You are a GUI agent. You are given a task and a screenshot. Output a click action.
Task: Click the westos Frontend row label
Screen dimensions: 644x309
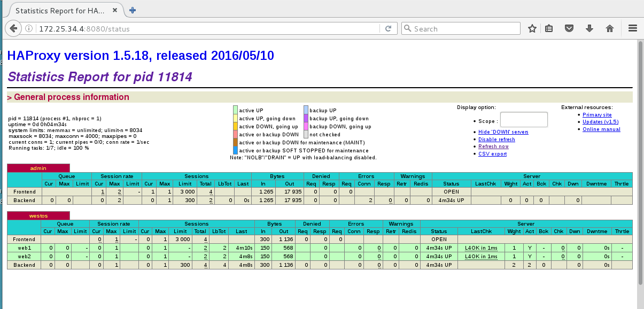click(24, 240)
